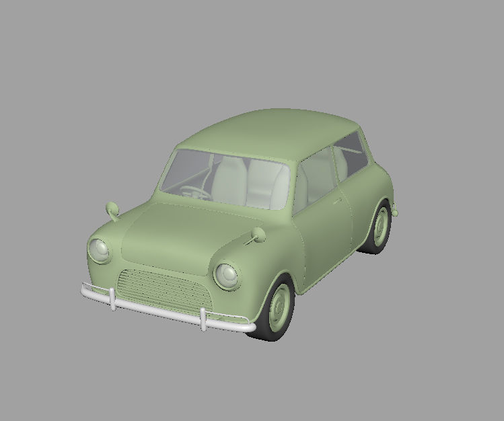Select the fender mirror above the far headlight
504x421 pixels.
112,211
